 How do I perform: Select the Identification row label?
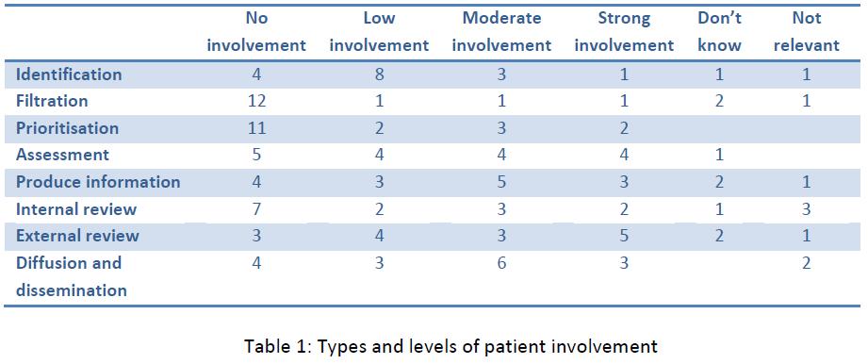[69, 74]
